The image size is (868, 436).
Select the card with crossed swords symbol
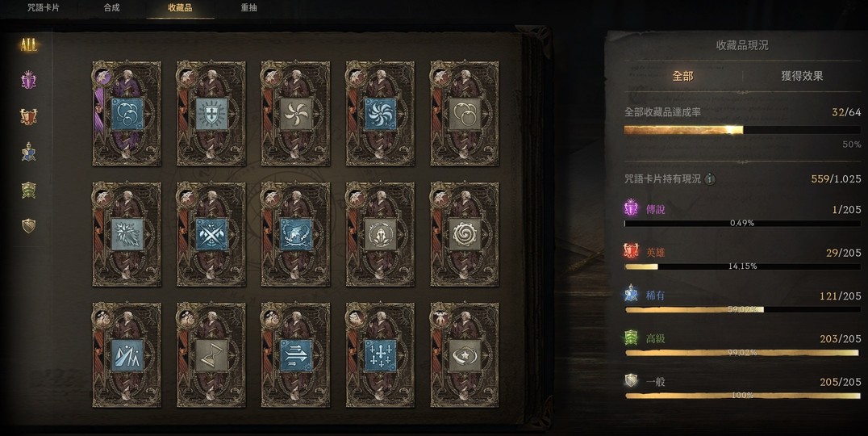pos(211,234)
